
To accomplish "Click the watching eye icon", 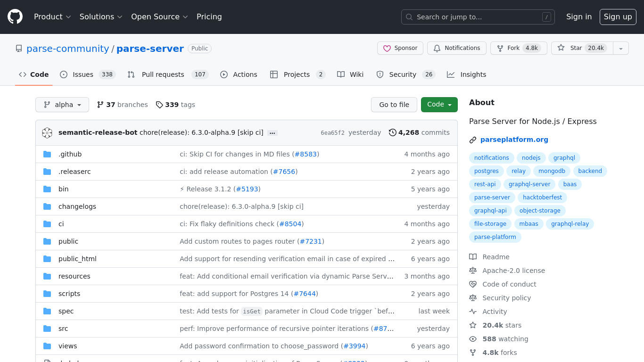I will (473, 339).
